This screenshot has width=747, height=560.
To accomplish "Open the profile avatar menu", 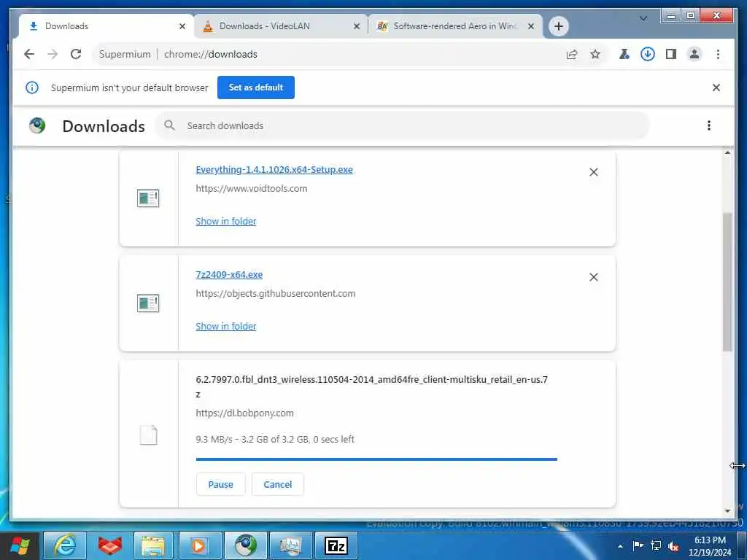I will 694,54.
